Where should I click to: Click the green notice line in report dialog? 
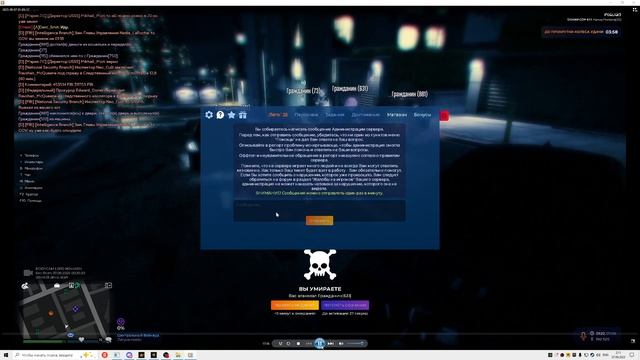pyautogui.click(x=319, y=193)
